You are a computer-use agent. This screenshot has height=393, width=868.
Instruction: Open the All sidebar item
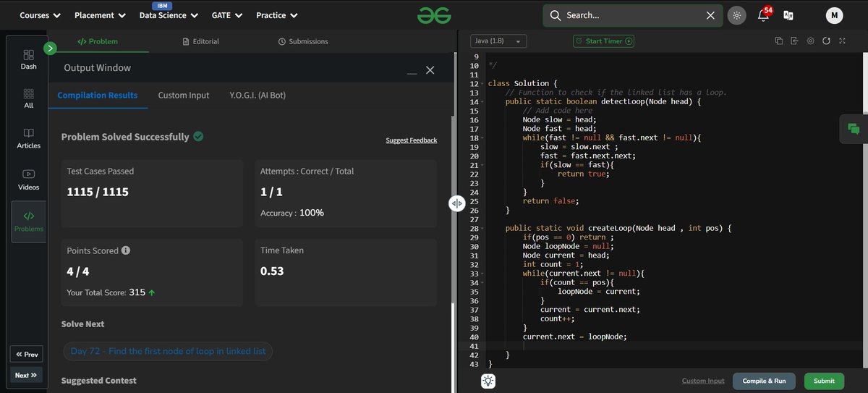[29, 98]
